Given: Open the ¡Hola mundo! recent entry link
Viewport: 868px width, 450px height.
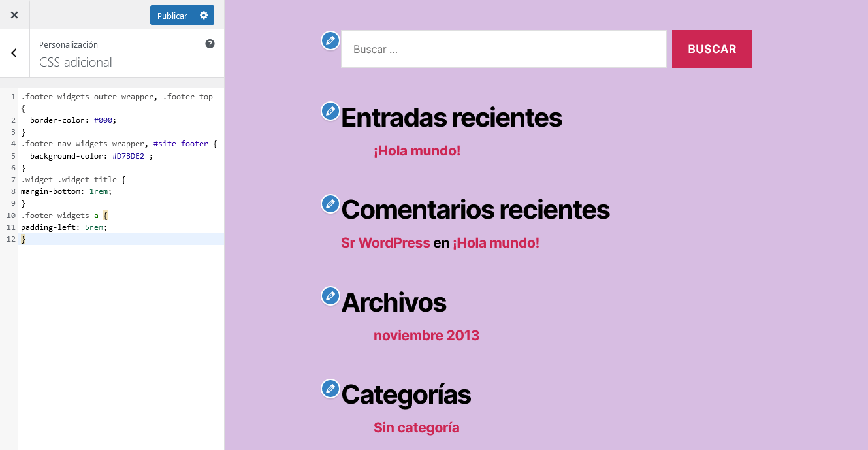Looking at the screenshot, I should click(x=417, y=151).
